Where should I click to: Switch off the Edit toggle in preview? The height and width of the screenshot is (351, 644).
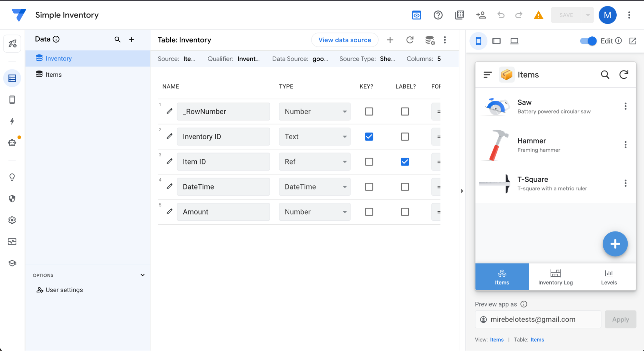pyautogui.click(x=588, y=41)
